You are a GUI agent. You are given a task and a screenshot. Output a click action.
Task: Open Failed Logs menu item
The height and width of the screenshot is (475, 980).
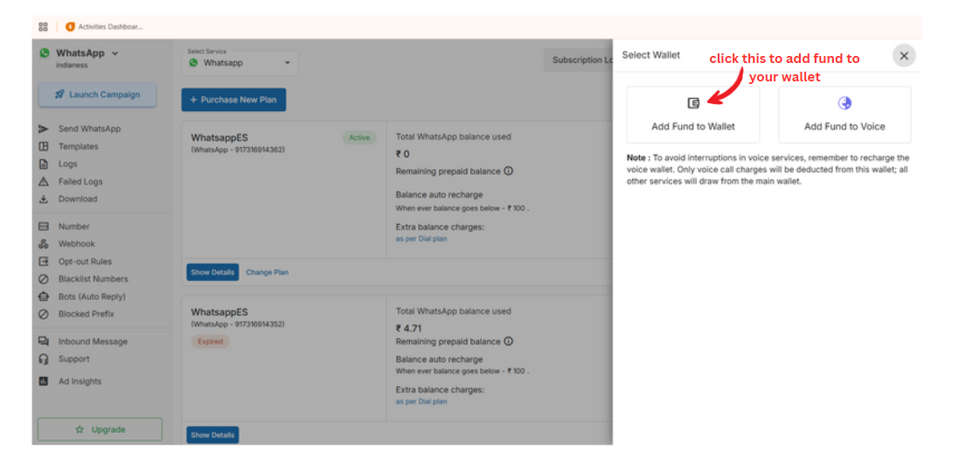pyautogui.click(x=80, y=181)
